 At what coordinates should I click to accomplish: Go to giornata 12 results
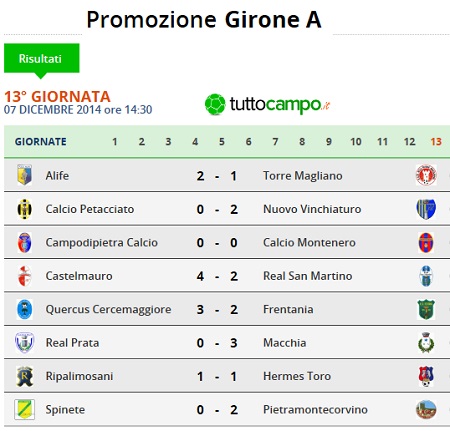pyautogui.click(x=409, y=142)
